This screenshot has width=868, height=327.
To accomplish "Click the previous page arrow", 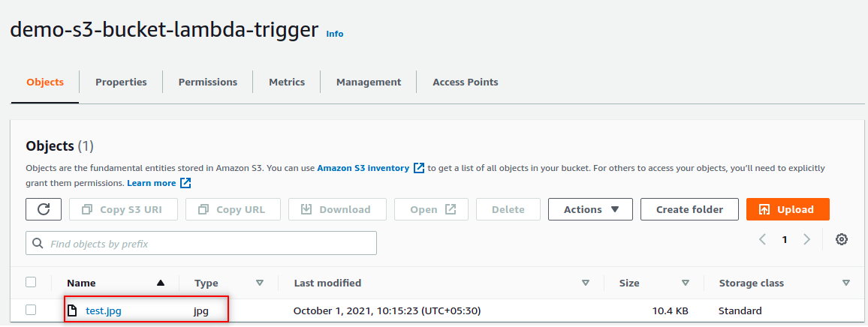I will 762,240.
